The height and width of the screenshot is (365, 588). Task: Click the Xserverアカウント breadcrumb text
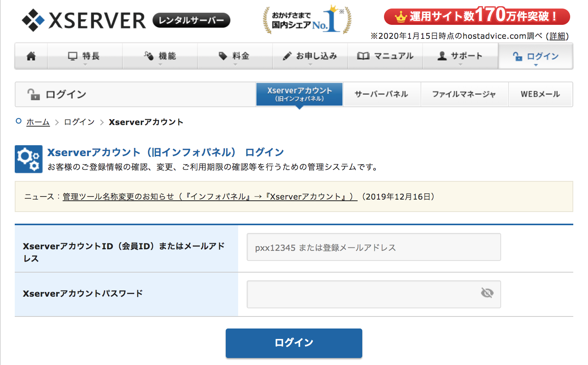tap(146, 122)
